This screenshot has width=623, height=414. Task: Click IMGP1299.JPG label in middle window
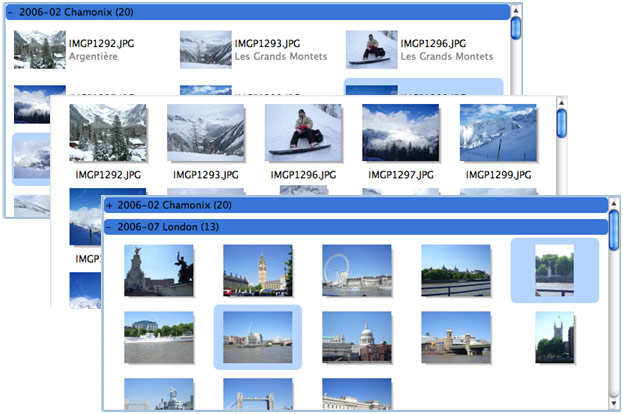[x=499, y=175]
